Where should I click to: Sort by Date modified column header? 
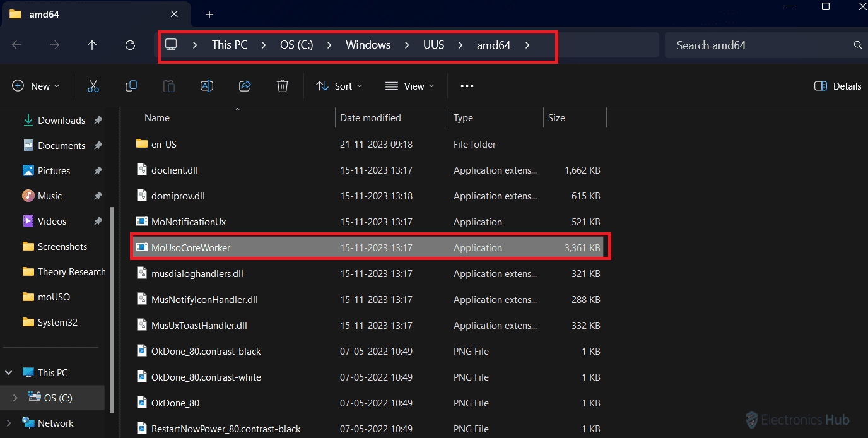pos(370,118)
